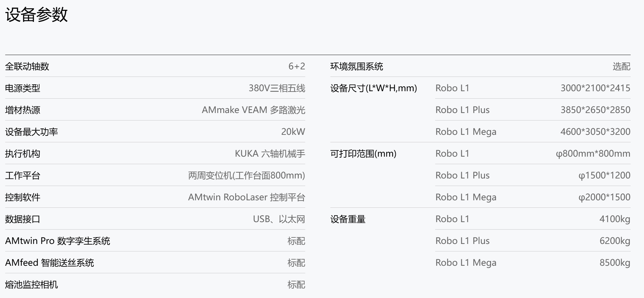The width and height of the screenshot is (644, 298).
Task: Click the AMmake VEAM 多路激光 text
Action: pyautogui.click(x=253, y=110)
